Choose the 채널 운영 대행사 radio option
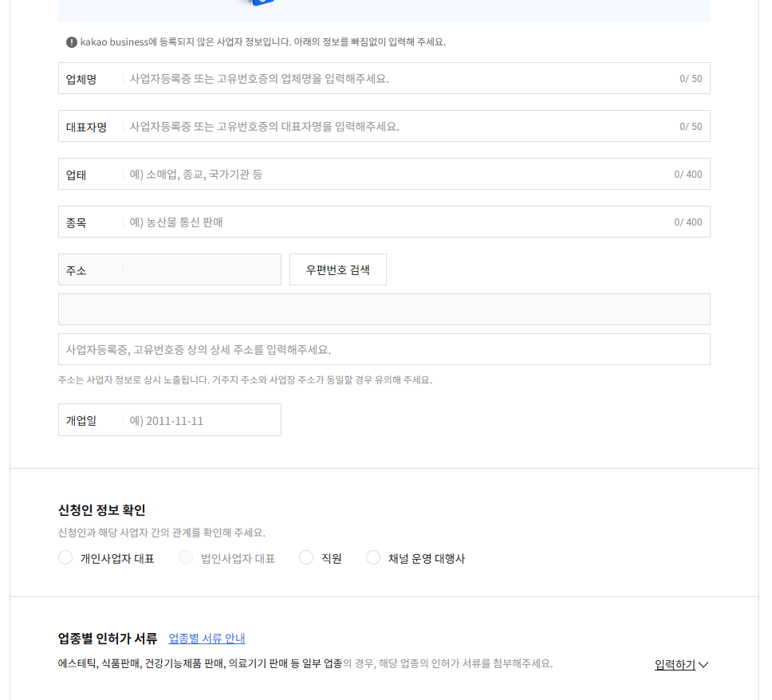 pyautogui.click(x=373, y=558)
